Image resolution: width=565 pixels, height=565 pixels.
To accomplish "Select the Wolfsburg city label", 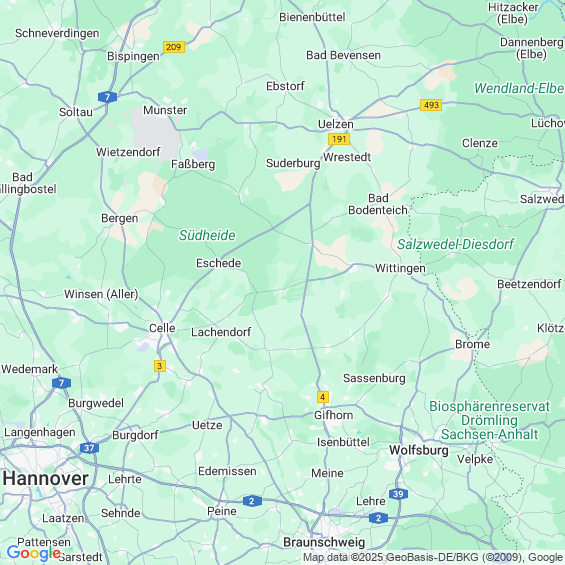I will coord(419,450).
